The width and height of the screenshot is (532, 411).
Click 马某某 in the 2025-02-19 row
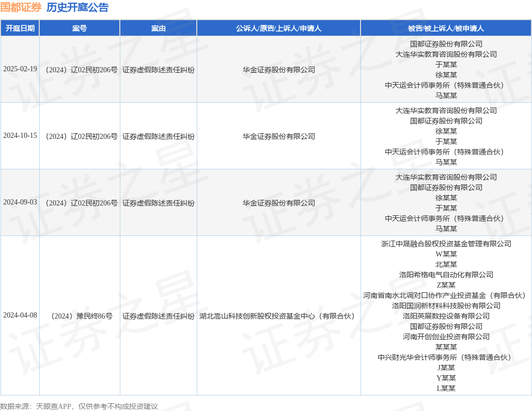(x=446, y=96)
